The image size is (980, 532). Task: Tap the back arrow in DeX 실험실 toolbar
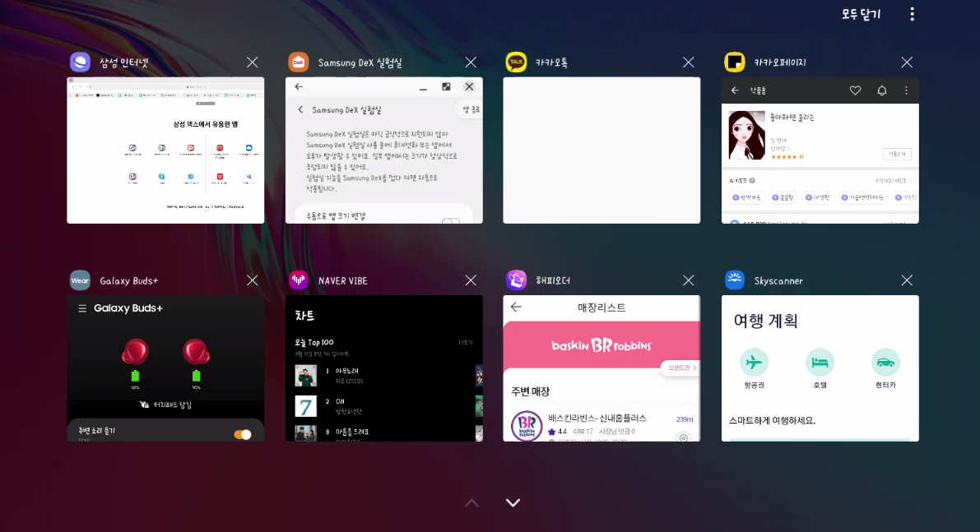click(x=299, y=87)
